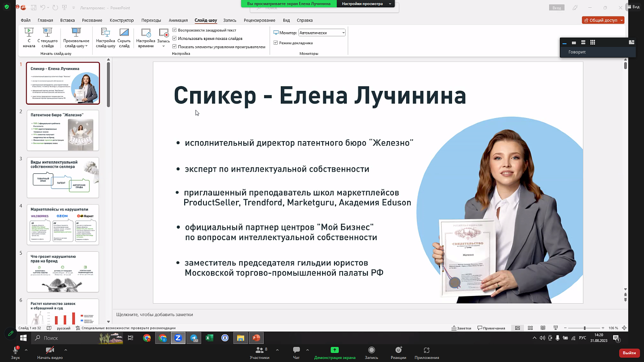
Task: Click the Запись record slideshow icon
Action: [164, 33]
